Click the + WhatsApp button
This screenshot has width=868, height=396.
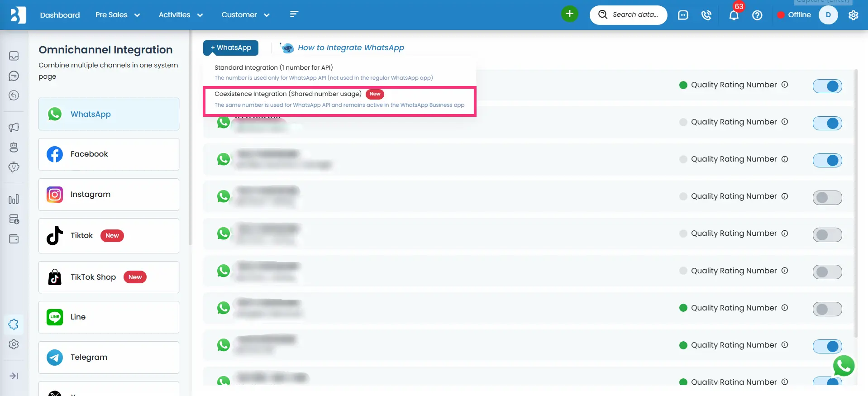pos(231,48)
